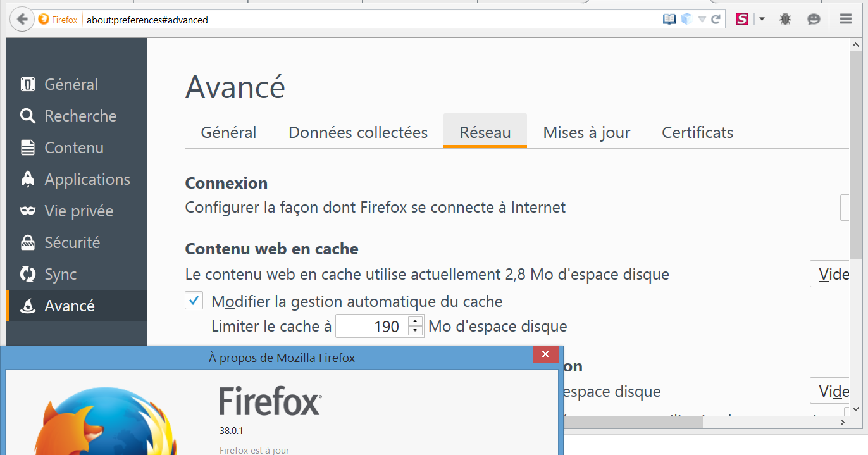Image resolution: width=868 pixels, height=455 pixels.
Task: Click the Applications rocket icon
Action: click(28, 179)
